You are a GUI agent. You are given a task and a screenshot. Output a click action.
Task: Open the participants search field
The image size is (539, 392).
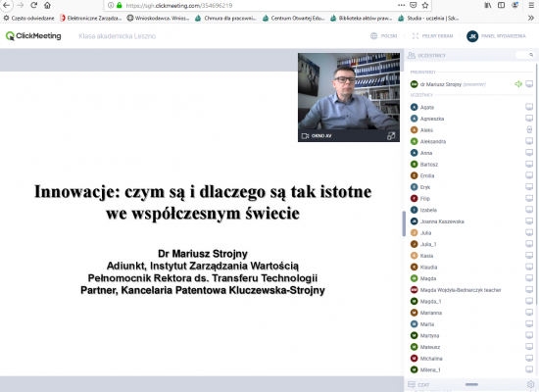pyautogui.click(x=525, y=55)
